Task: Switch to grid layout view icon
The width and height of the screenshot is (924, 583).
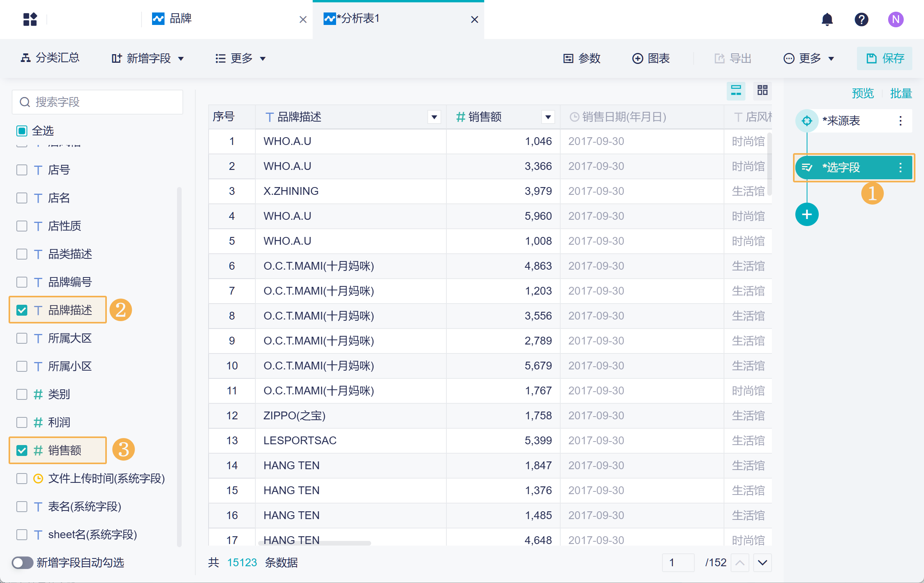Action: pos(762,91)
